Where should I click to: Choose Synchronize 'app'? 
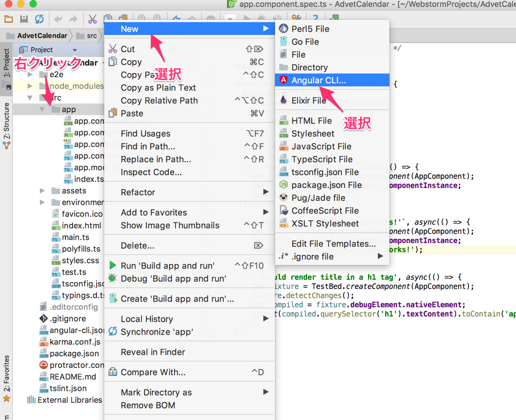tap(189, 332)
